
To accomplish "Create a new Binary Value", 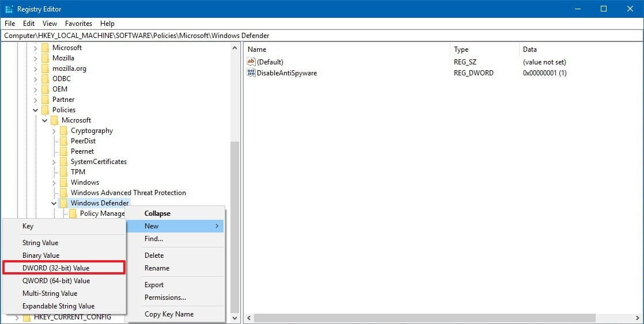I will coord(64,256).
